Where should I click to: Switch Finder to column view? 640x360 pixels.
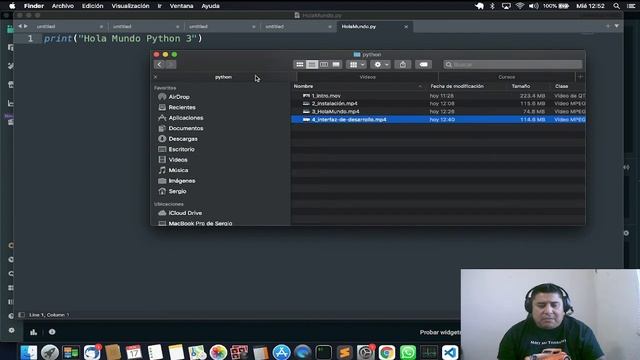324,64
